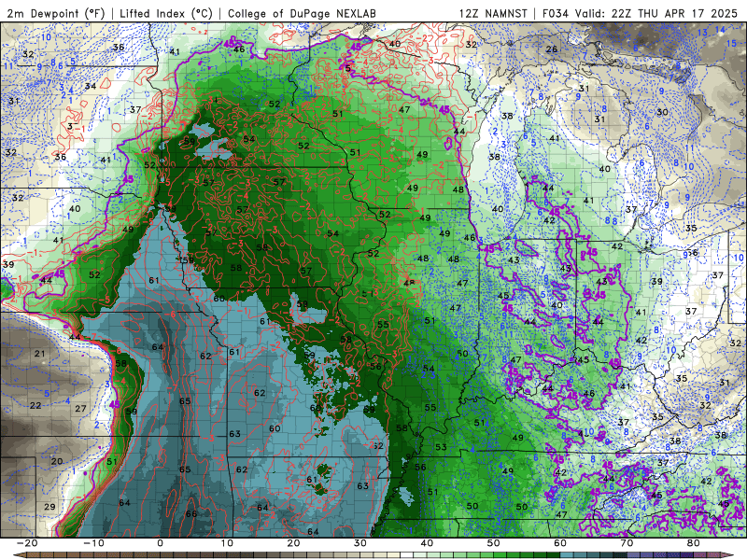Select the 'College of DuPage NEXLAB' header text
This screenshot has width=747, height=560.
click(x=302, y=13)
